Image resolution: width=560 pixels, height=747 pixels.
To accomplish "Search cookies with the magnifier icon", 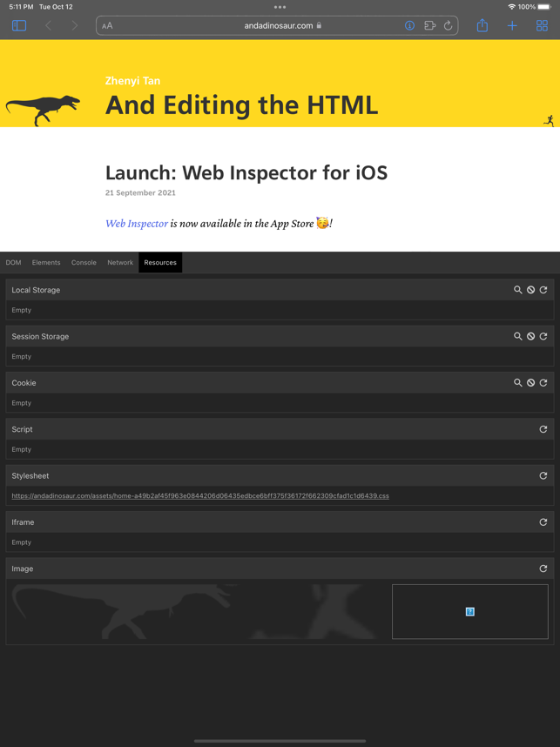I will tap(517, 382).
